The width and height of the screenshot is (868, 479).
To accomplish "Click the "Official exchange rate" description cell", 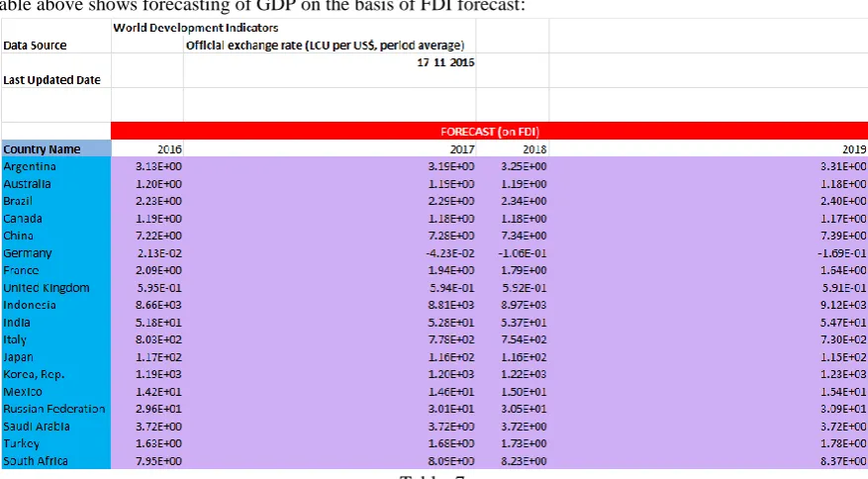I will click(325, 46).
